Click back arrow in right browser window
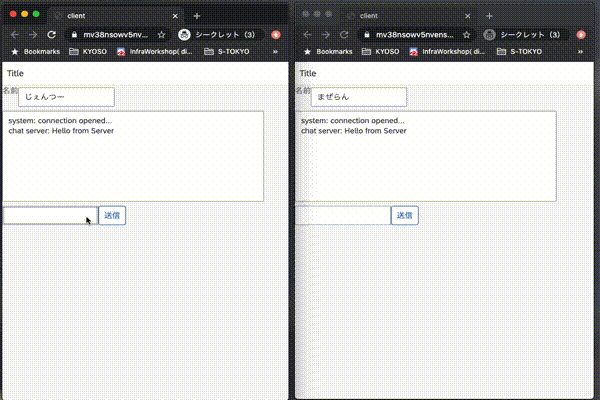Viewport: 600px width, 400px height. (x=307, y=35)
